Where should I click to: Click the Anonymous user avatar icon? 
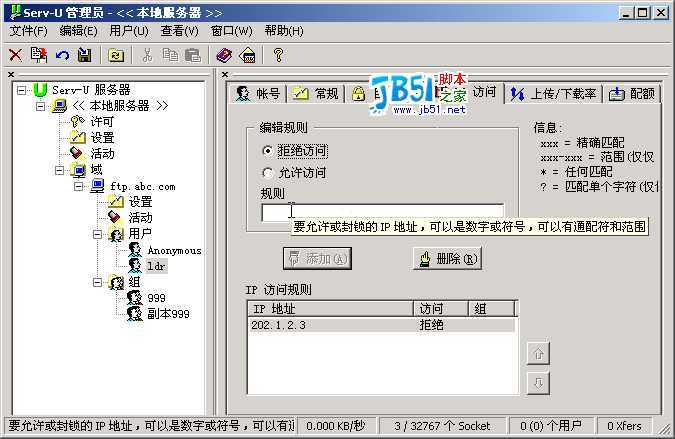[135, 250]
